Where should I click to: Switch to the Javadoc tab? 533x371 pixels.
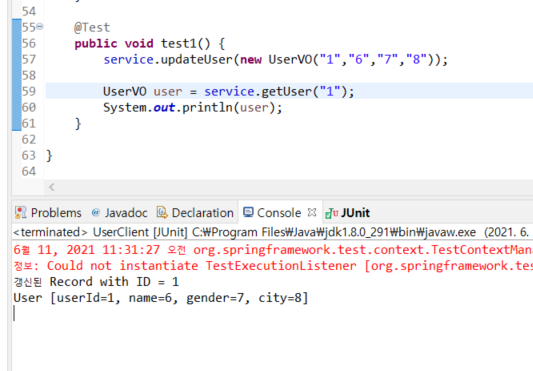pyautogui.click(x=119, y=213)
